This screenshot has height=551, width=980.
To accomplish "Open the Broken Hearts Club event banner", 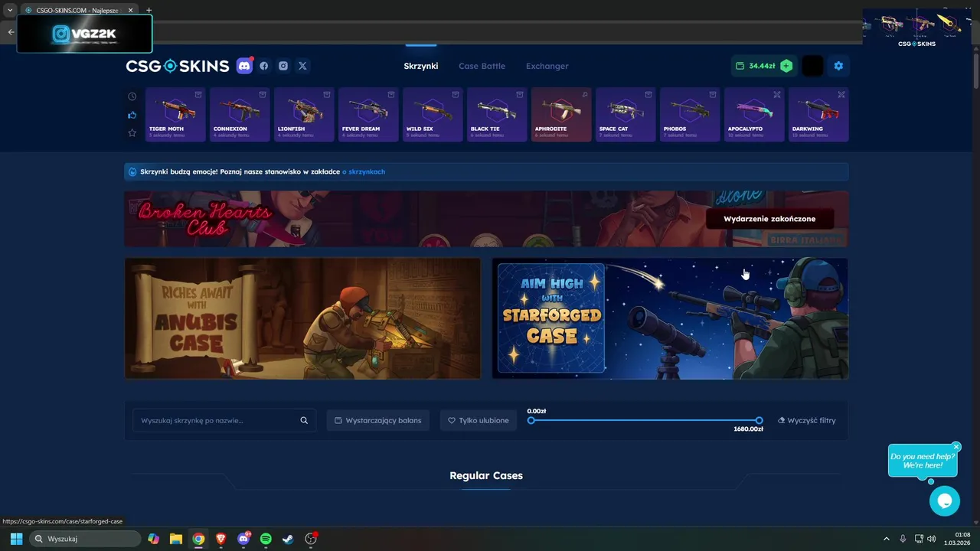I will tap(486, 219).
